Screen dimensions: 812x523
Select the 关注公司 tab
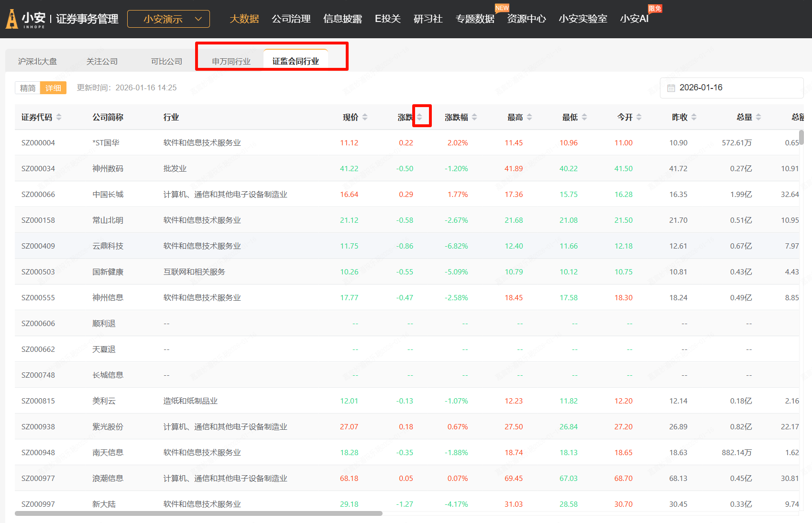pyautogui.click(x=102, y=61)
